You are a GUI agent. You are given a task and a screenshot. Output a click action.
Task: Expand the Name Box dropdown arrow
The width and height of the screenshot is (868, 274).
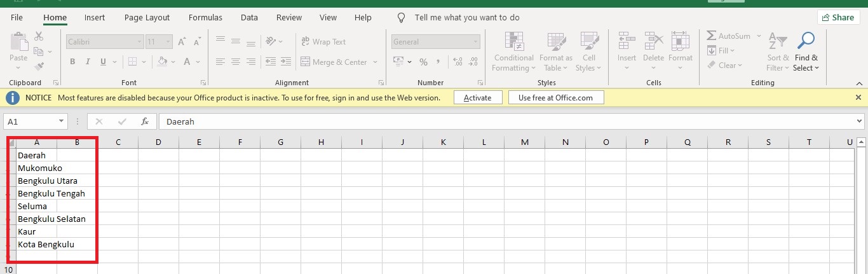coord(62,121)
